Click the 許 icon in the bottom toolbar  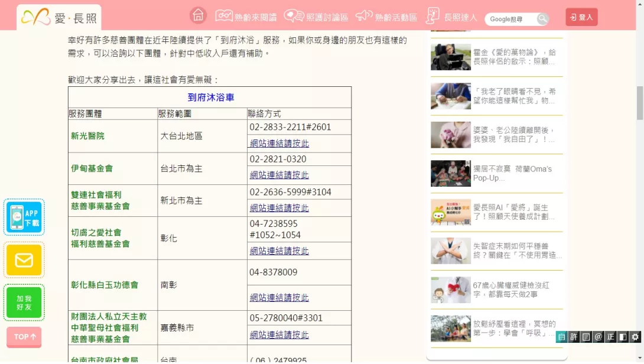(574, 337)
